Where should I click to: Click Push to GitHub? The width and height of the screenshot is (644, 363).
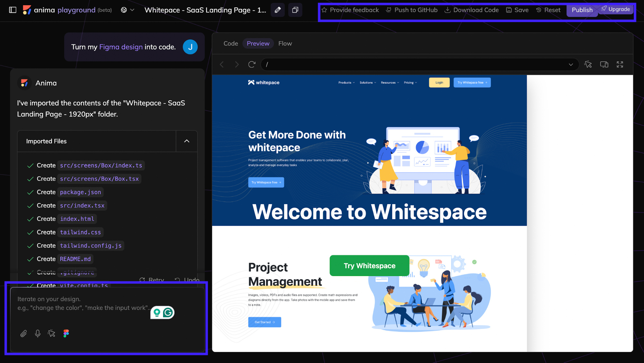[412, 10]
